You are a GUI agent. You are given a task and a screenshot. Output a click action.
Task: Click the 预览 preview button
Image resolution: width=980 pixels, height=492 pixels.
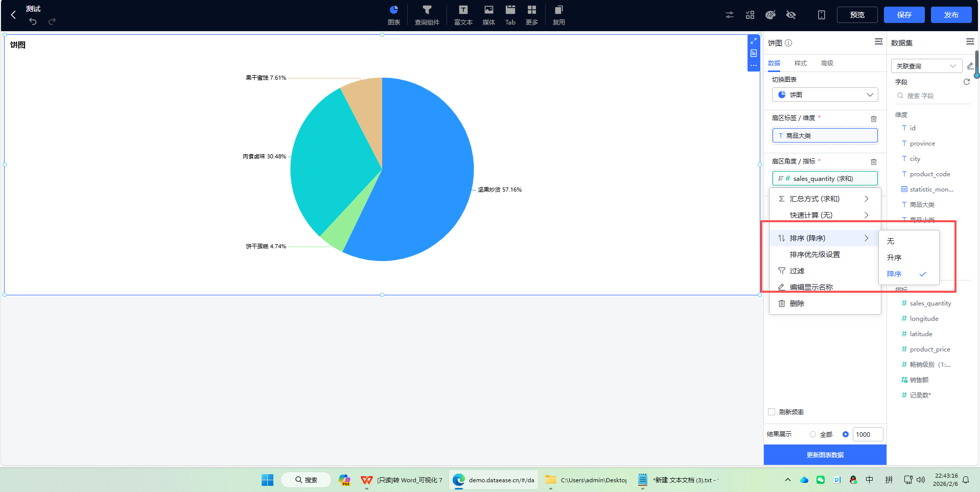coord(857,15)
